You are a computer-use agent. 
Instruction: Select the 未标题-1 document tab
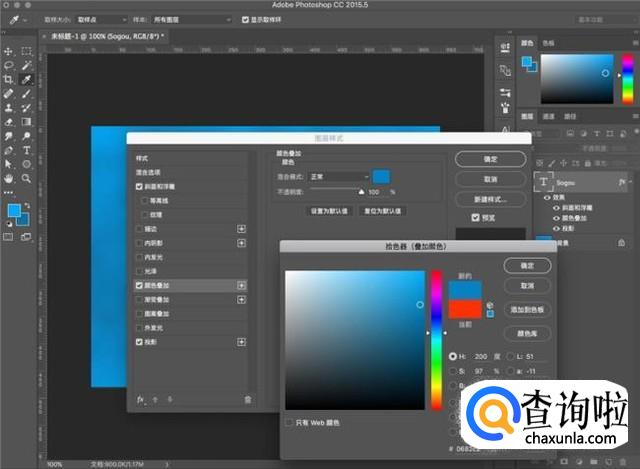105,36
